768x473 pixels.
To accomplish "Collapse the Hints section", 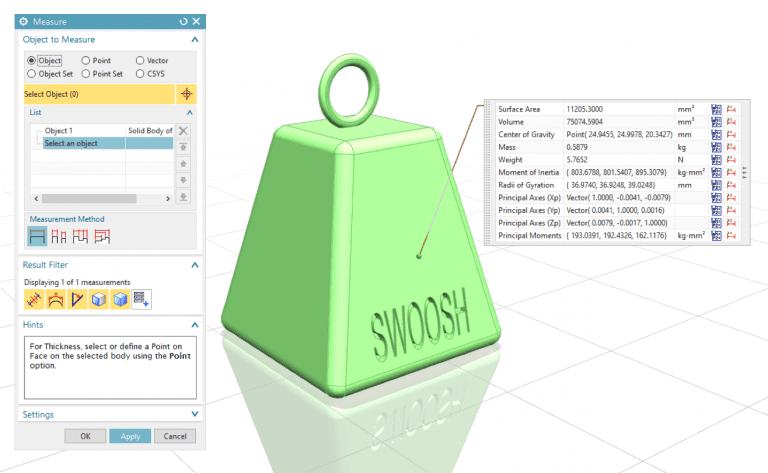I will 194,325.
